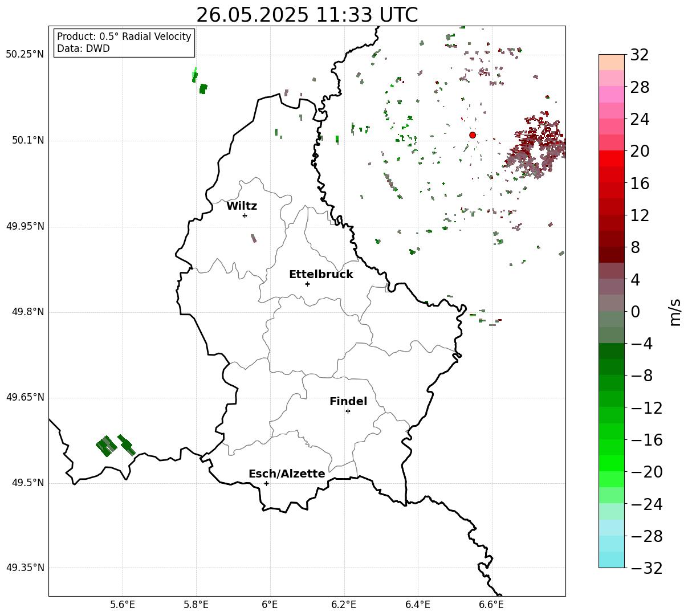The width and height of the screenshot is (688, 616).
Task: Pick the dark green −4 to −6 colorbar swatch
Action: click(x=612, y=351)
